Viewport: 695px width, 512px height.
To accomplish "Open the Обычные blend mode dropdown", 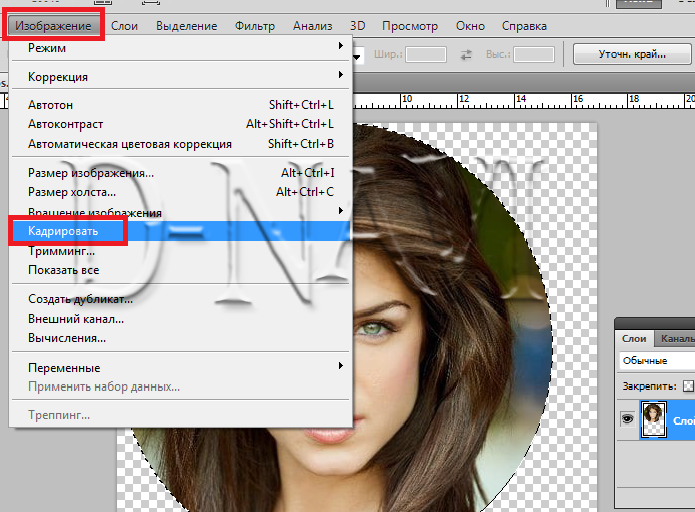I will click(657, 360).
